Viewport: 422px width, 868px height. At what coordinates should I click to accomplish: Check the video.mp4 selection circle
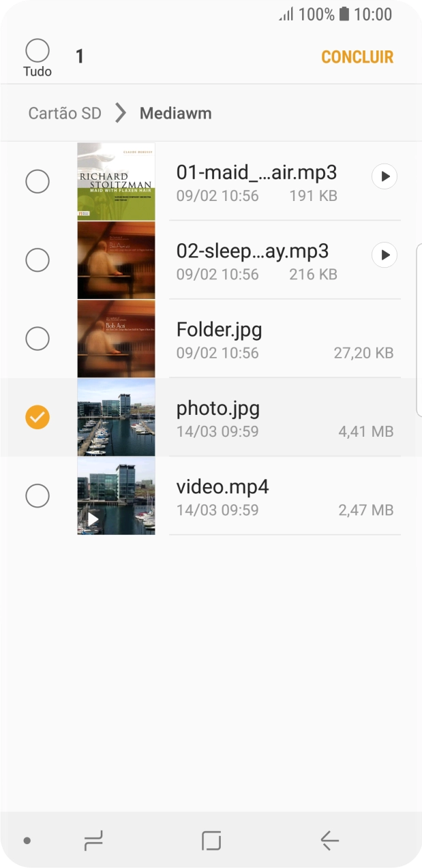tap(37, 495)
